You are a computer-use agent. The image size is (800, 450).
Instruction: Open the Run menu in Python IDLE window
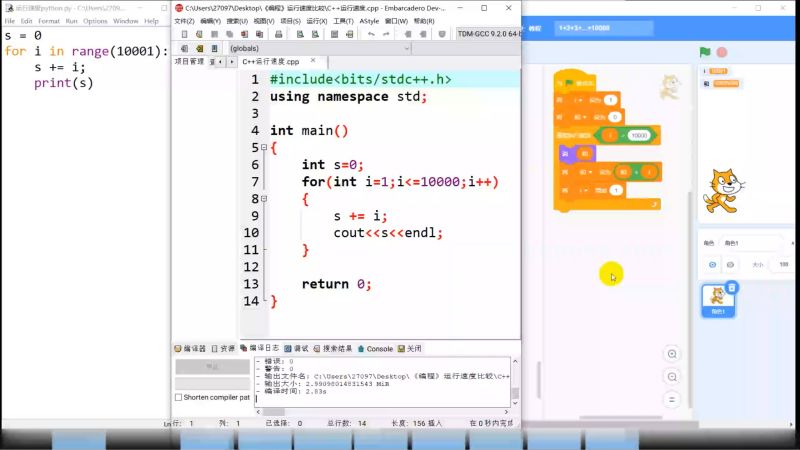point(71,21)
